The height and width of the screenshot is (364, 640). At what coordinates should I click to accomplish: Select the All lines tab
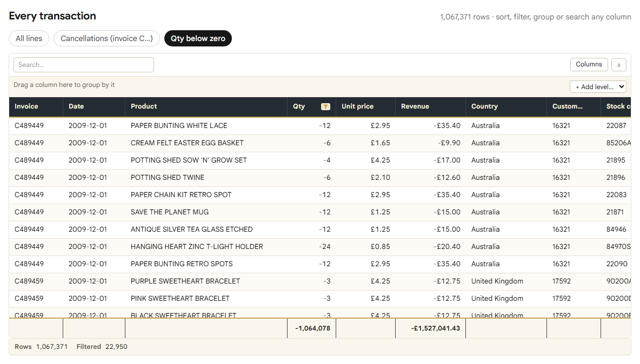coord(29,38)
